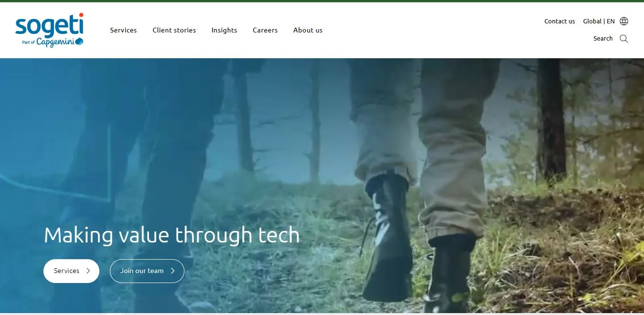Click the magnifying glass search icon
The image size is (644, 315).
click(624, 39)
